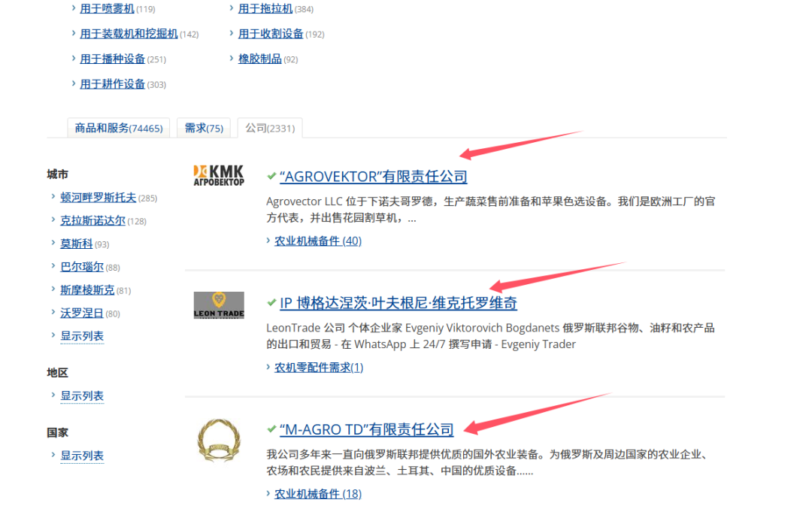Open the 用于耕作设备 category link
812x512 pixels.
[112, 84]
